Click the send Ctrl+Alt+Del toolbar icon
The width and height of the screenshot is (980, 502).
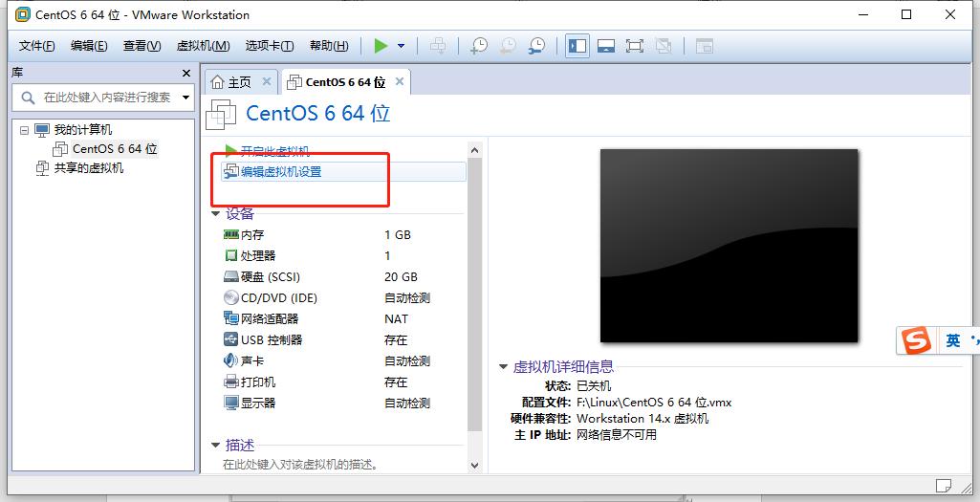438,46
